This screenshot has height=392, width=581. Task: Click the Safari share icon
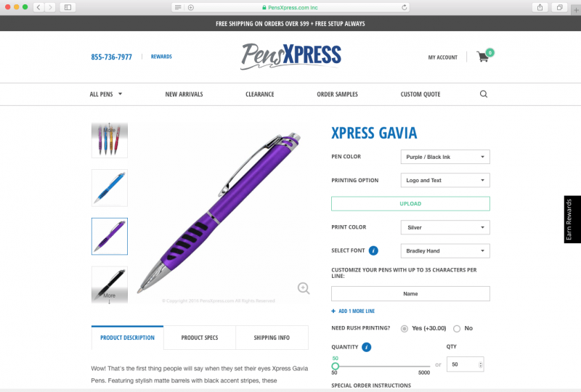pyautogui.click(x=540, y=7)
